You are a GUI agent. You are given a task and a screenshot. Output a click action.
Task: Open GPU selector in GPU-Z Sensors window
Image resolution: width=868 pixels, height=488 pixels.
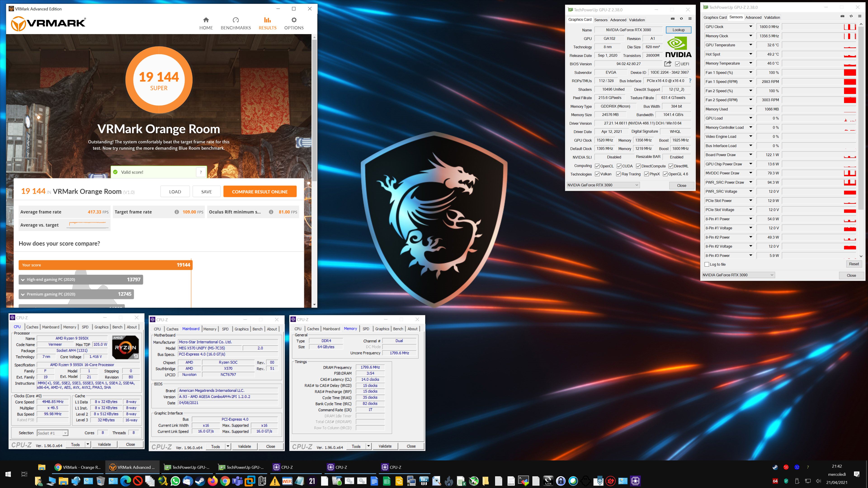point(738,275)
